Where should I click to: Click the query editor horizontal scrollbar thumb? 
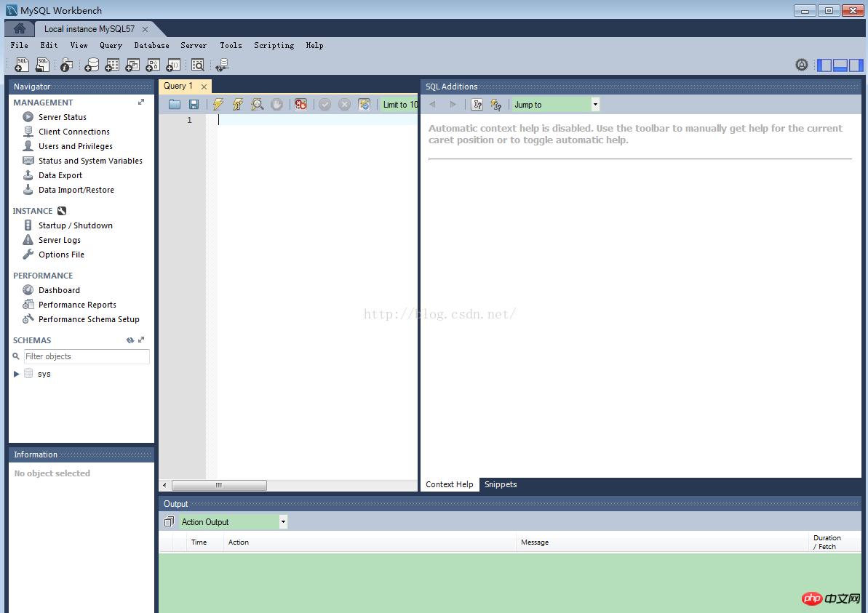click(x=219, y=485)
